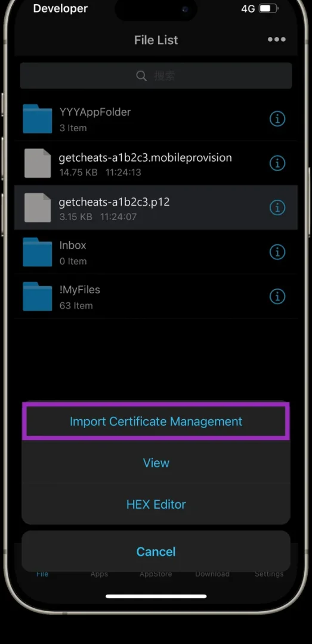This screenshot has width=312, height=644.
Task: Show info for getcheats-a1b2c3.mobileprovision
Action: click(x=277, y=163)
